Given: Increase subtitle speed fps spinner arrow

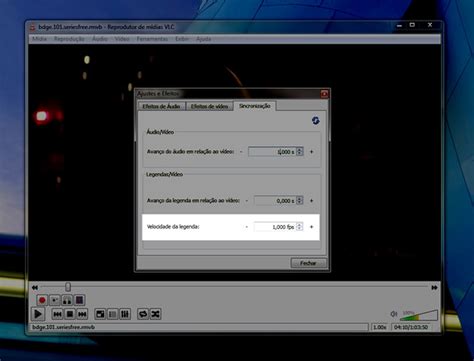Looking at the screenshot, I should pos(299,225).
